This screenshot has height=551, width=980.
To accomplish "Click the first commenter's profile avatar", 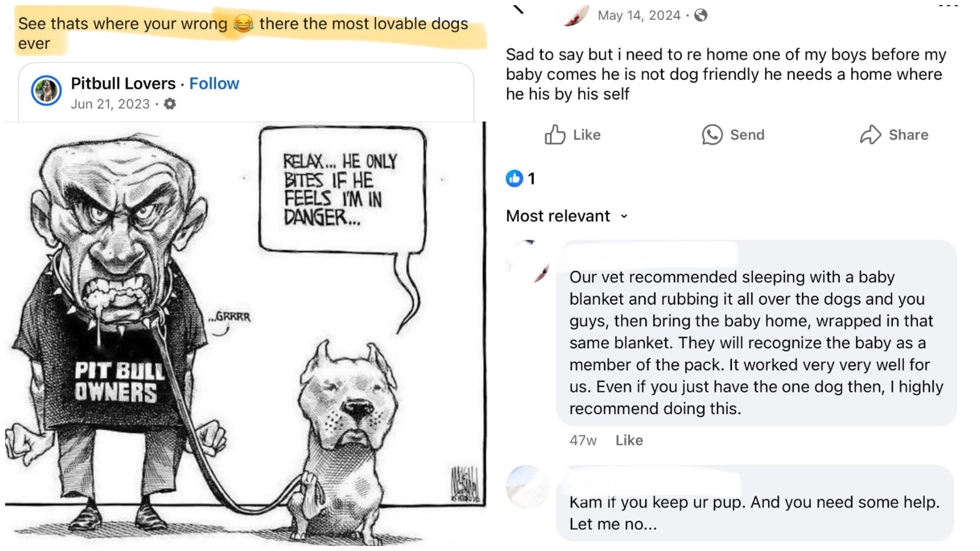I will tap(527, 261).
